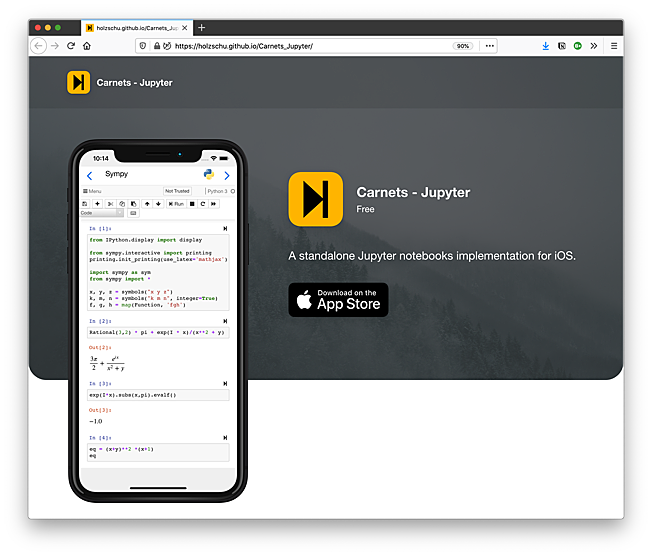
Task: Expand the toolbar overflow chevrons
Action: click(x=594, y=46)
